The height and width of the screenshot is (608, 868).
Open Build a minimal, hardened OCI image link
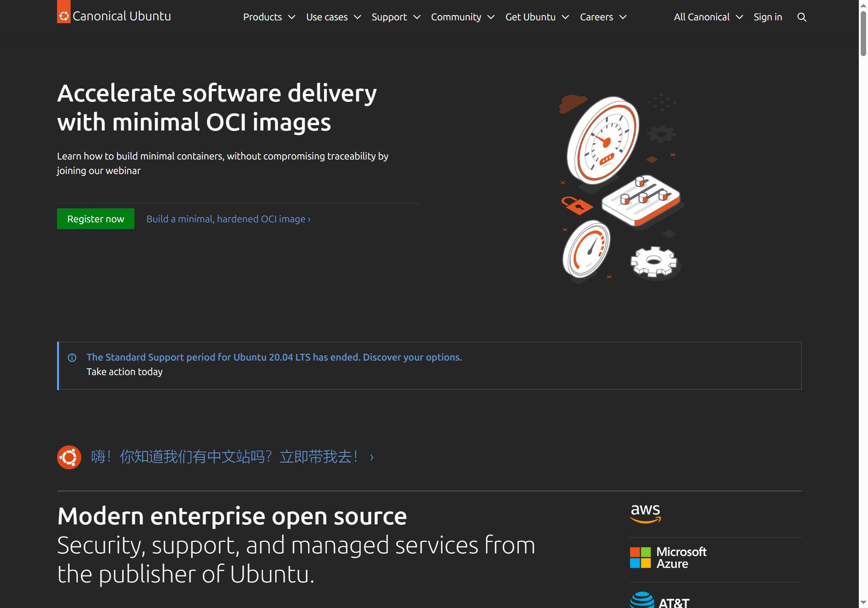228,219
